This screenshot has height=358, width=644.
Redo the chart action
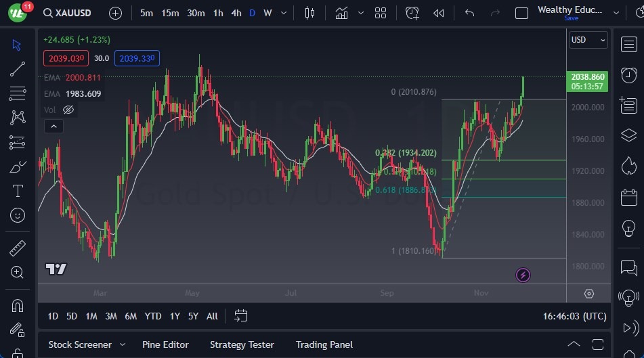pyautogui.click(x=495, y=13)
